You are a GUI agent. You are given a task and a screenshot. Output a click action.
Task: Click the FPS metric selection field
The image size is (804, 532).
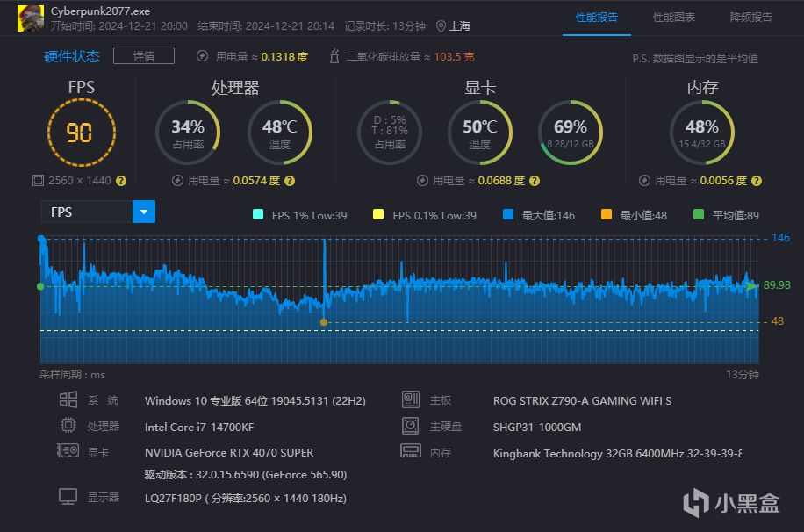click(98, 212)
